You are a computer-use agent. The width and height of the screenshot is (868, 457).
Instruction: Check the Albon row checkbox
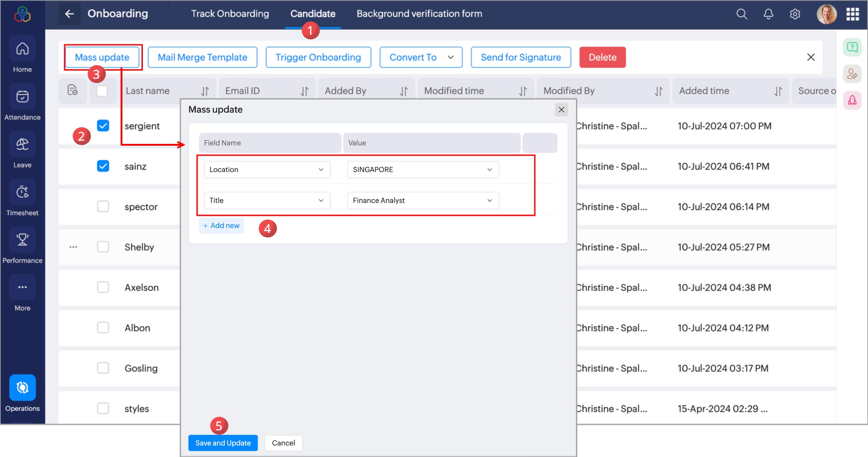coord(103,328)
